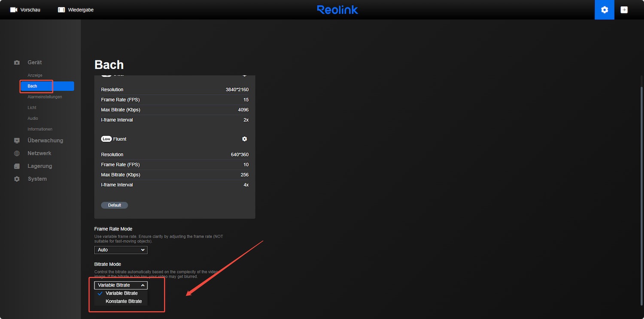644x319 pixels.
Task: Click the Gerät camera icon in the sidebar
Action: [x=17, y=63]
